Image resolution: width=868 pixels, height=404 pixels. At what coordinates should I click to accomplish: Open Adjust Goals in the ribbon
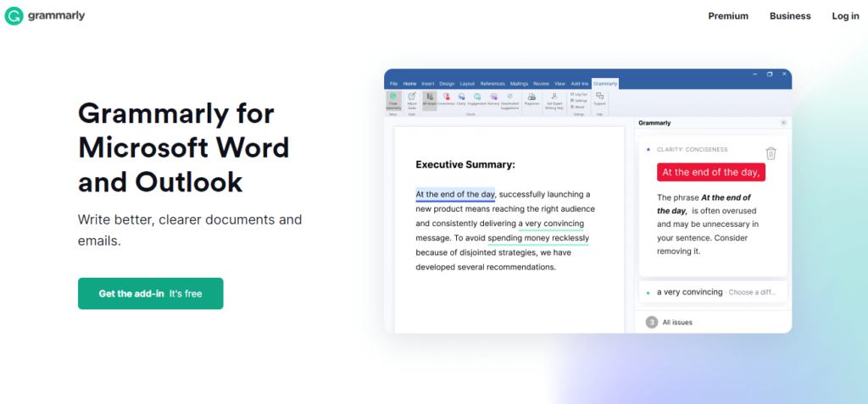[412, 101]
